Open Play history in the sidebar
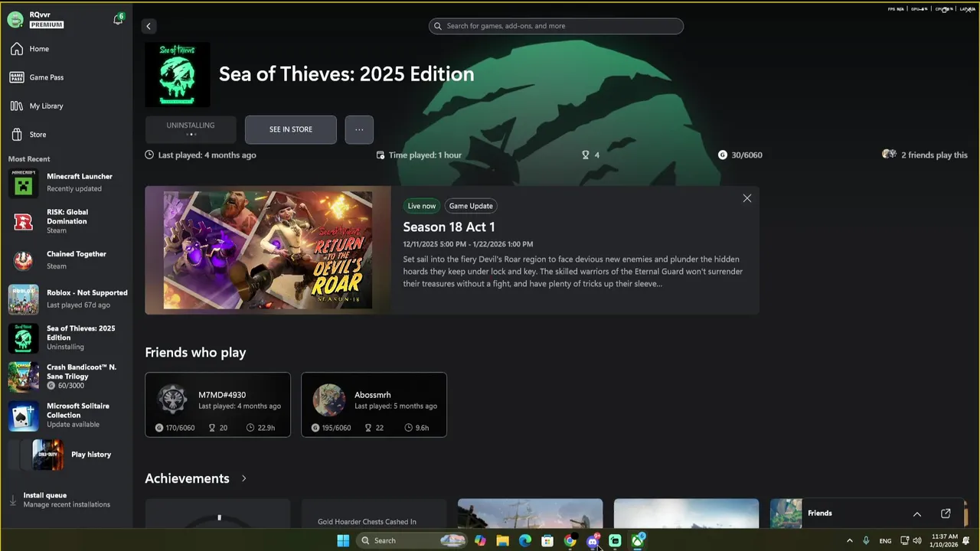 coord(67,455)
